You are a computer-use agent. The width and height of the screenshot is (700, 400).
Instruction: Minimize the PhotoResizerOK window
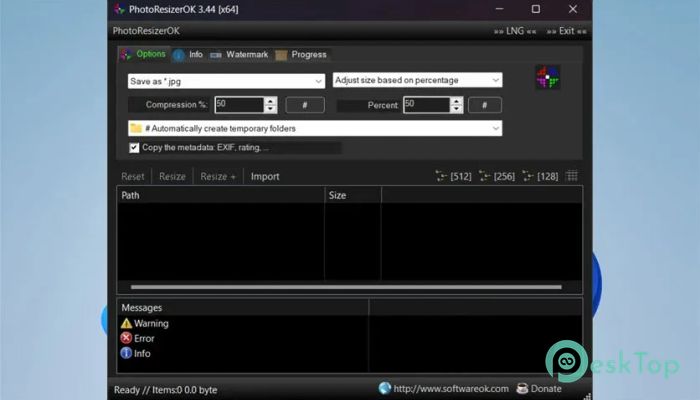click(x=500, y=9)
